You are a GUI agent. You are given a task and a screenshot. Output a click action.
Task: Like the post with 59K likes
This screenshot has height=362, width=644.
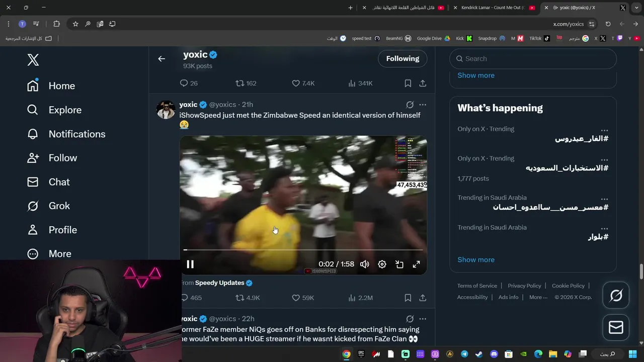tap(303, 298)
